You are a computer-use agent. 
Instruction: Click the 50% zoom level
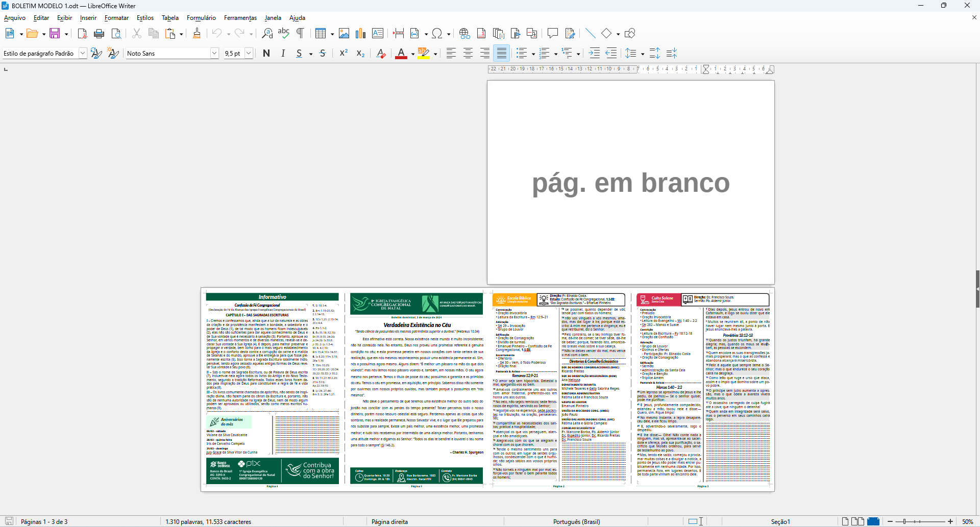[x=967, y=521]
